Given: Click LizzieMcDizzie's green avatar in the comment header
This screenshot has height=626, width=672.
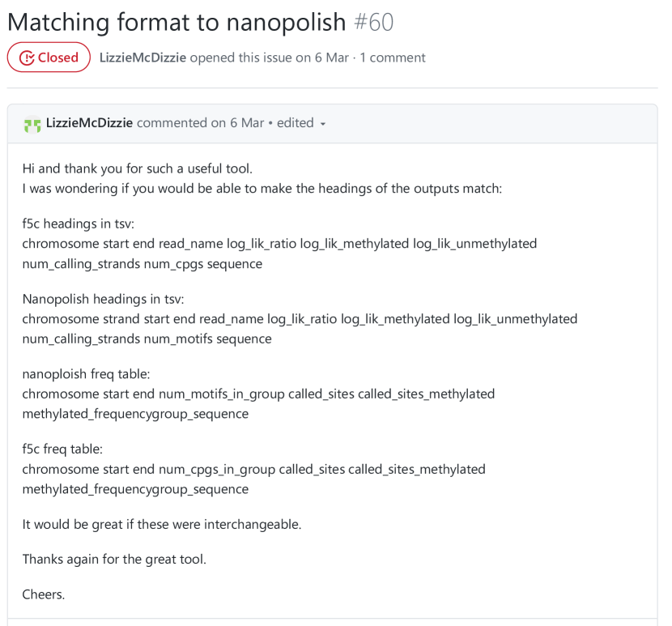Looking at the screenshot, I should (x=32, y=124).
